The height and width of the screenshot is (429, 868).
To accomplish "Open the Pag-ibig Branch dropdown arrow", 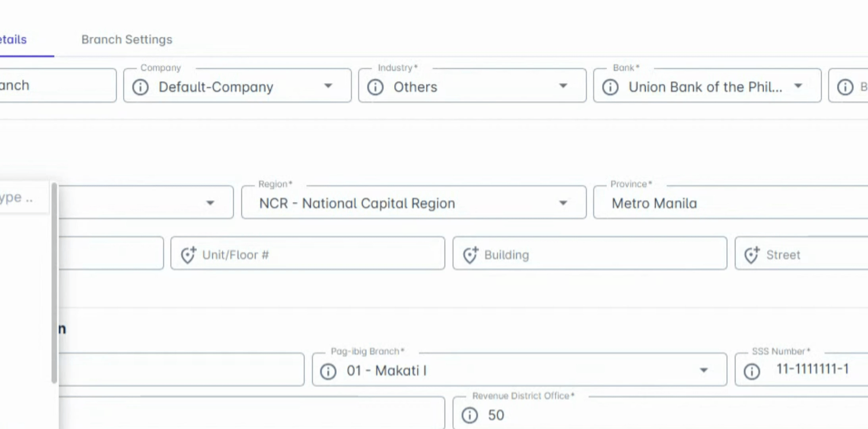I will tap(704, 370).
